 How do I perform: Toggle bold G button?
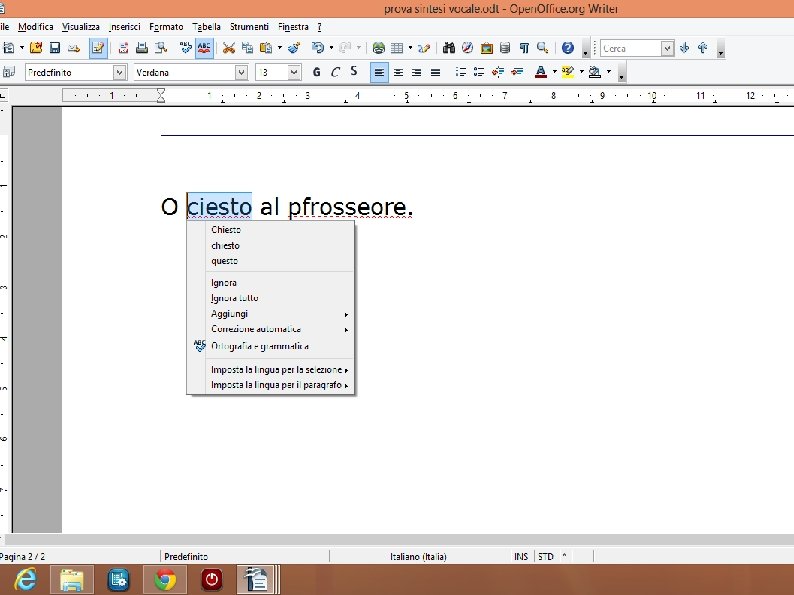(316, 72)
